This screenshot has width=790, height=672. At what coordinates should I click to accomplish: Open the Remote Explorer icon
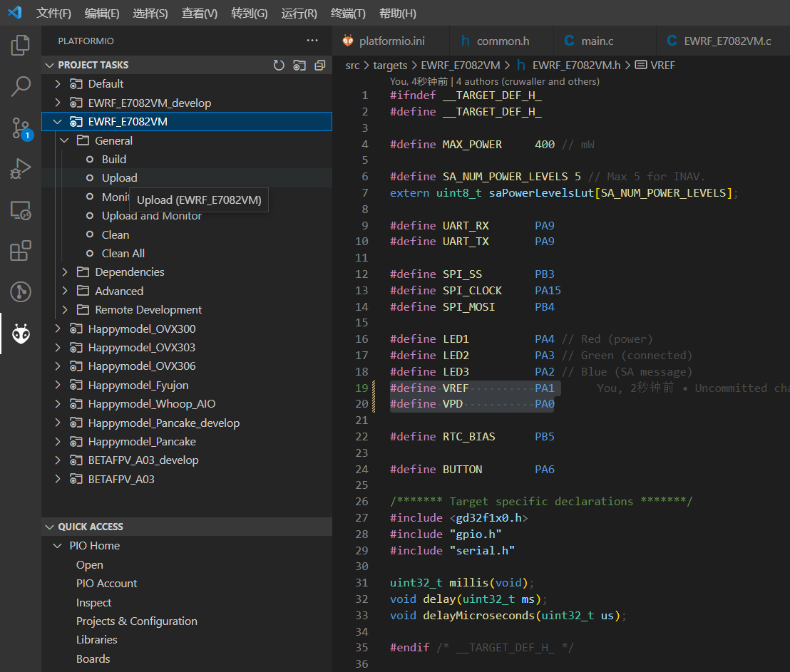tap(21, 210)
